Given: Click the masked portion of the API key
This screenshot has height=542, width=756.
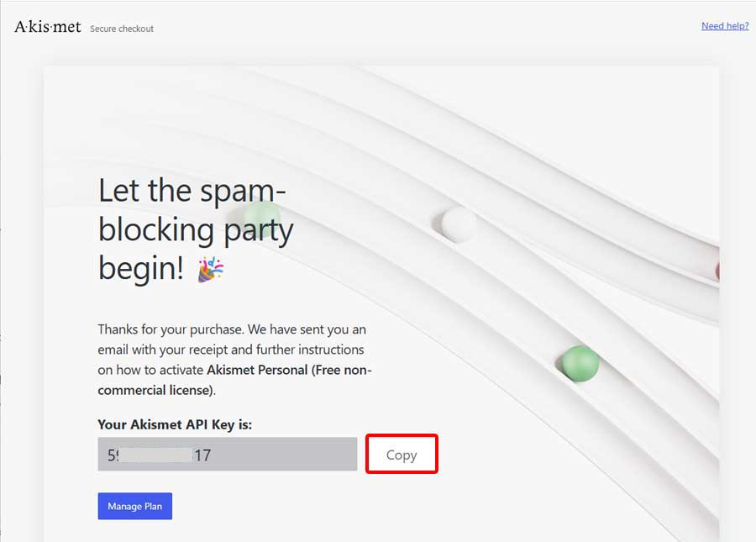Looking at the screenshot, I should click(x=159, y=455).
